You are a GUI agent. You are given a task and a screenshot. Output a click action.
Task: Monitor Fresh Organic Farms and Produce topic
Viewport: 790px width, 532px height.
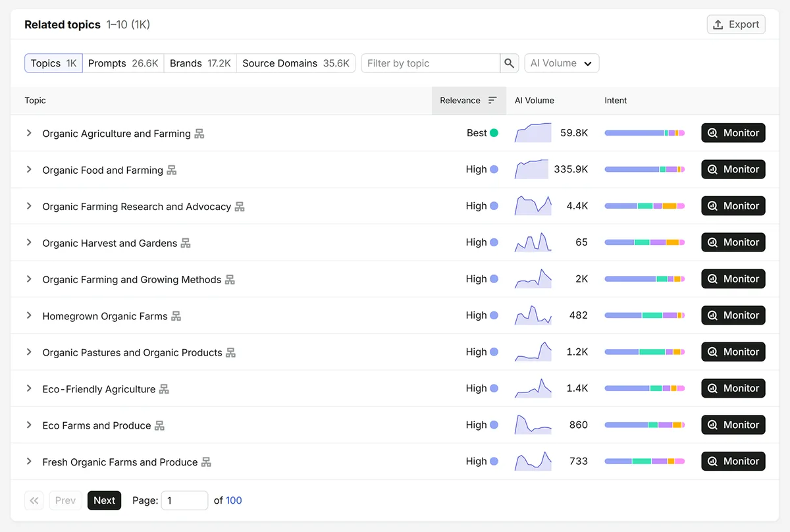(x=733, y=462)
